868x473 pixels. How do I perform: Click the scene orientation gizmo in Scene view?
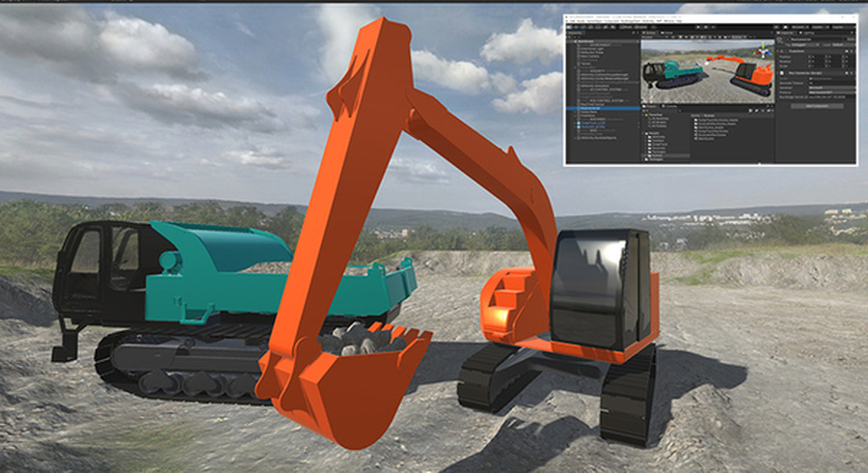pyautogui.click(x=764, y=52)
